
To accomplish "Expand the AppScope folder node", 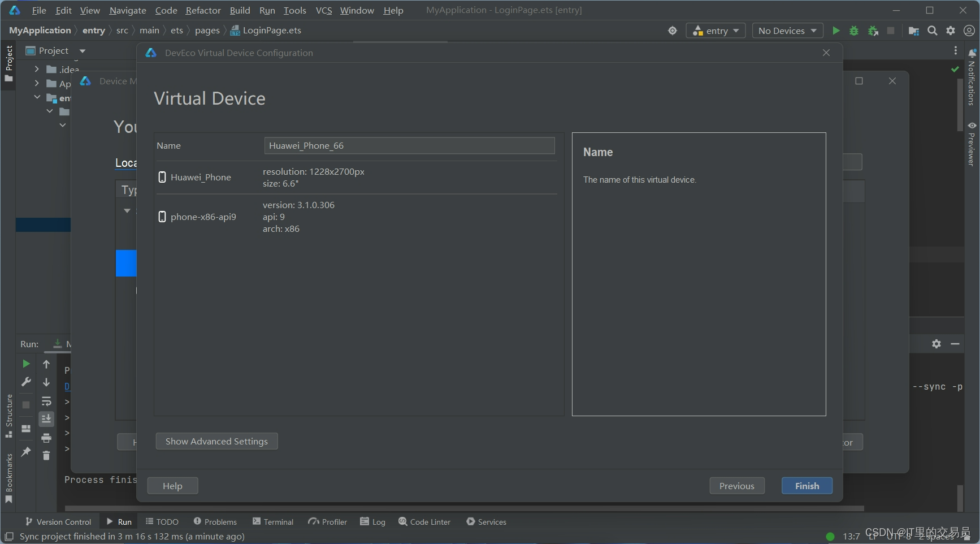I will pyautogui.click(x=37, y=83).
